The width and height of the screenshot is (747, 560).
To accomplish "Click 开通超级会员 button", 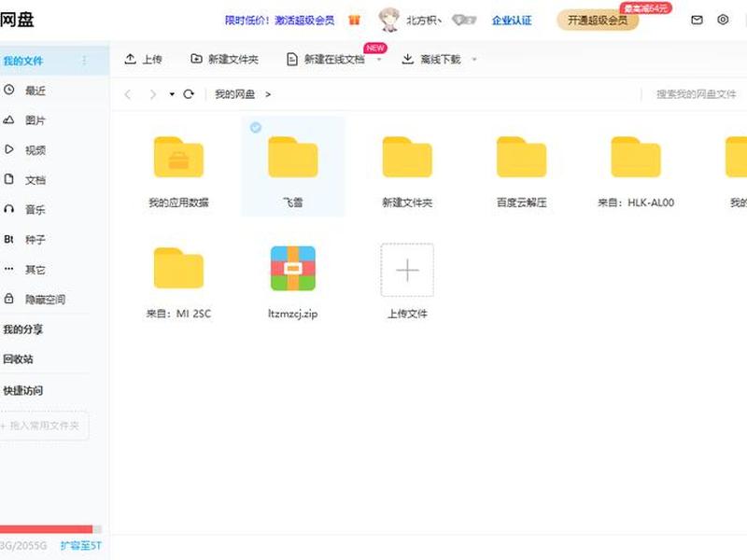I will click(x=598, y=20).
